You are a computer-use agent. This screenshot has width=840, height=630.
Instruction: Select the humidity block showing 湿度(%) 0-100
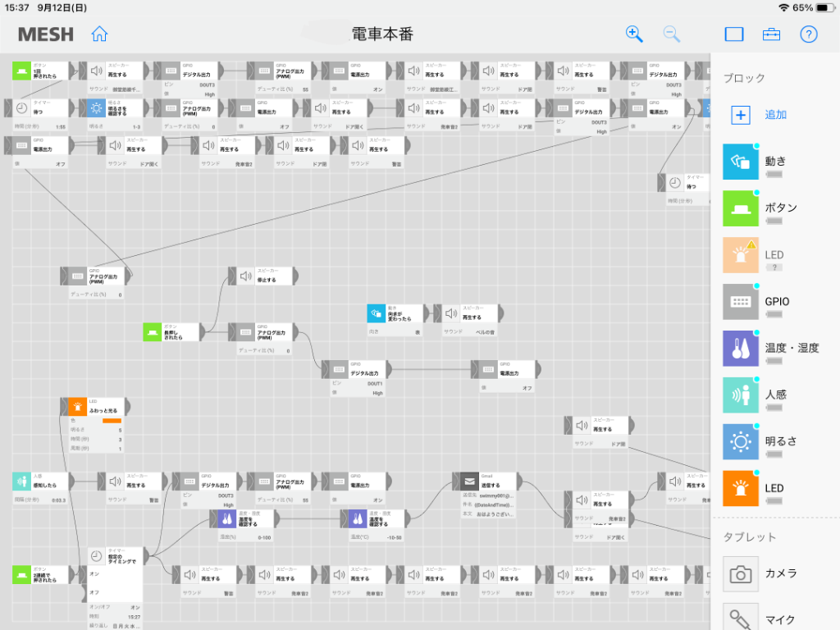tap(246, 518)
